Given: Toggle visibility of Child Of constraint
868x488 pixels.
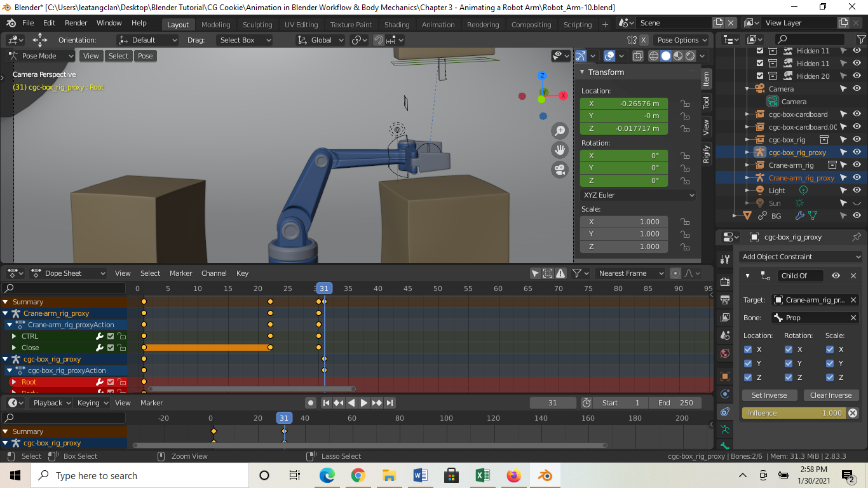Looking at the screenshot, I should tap(836, 276).
